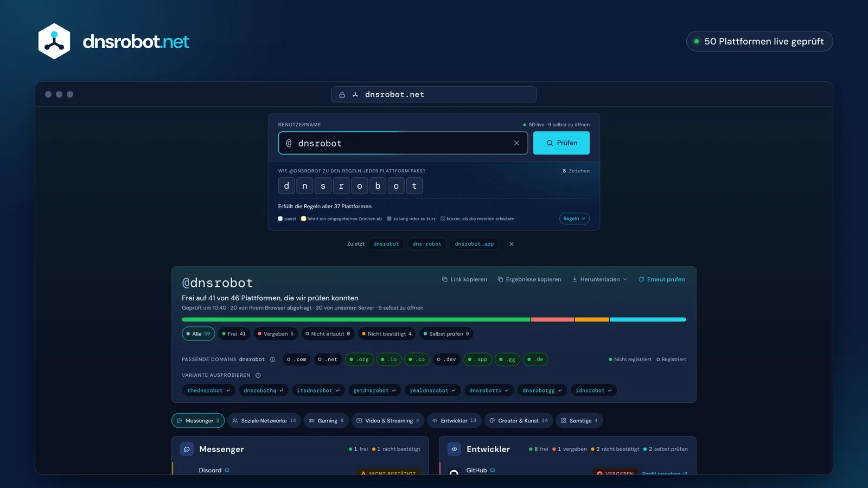Switch to the Video & Streaming tab
The width and height of the screenshot is (868, 488).
click(388, 421)
